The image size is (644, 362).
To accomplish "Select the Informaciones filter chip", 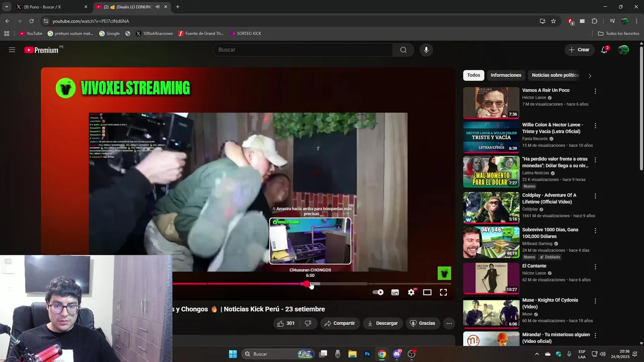I will (506, 75).
